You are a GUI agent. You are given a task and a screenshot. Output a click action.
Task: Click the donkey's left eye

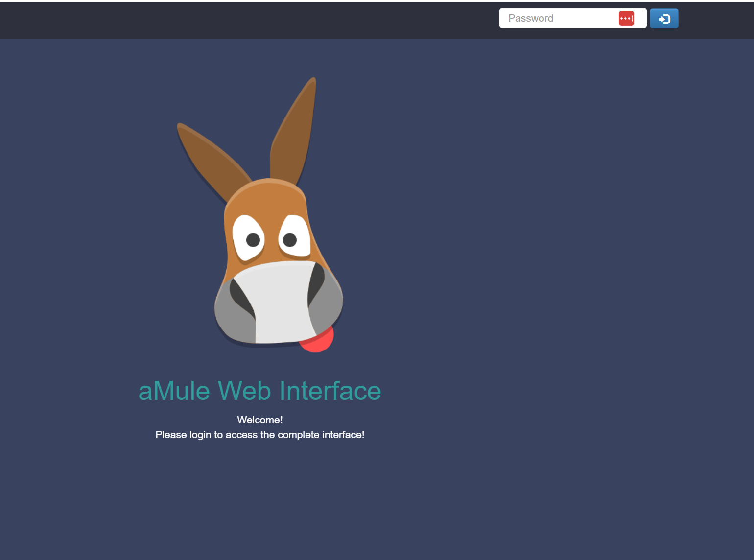pos(249,237)
